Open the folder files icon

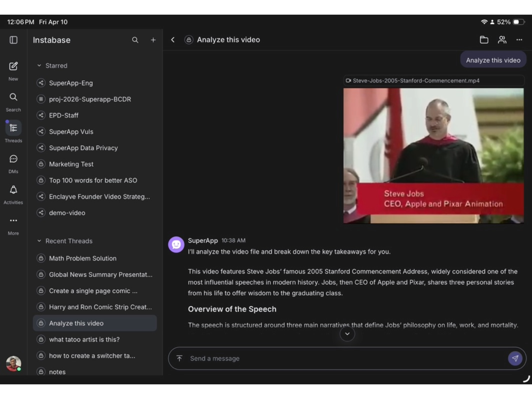pos(484,40)
